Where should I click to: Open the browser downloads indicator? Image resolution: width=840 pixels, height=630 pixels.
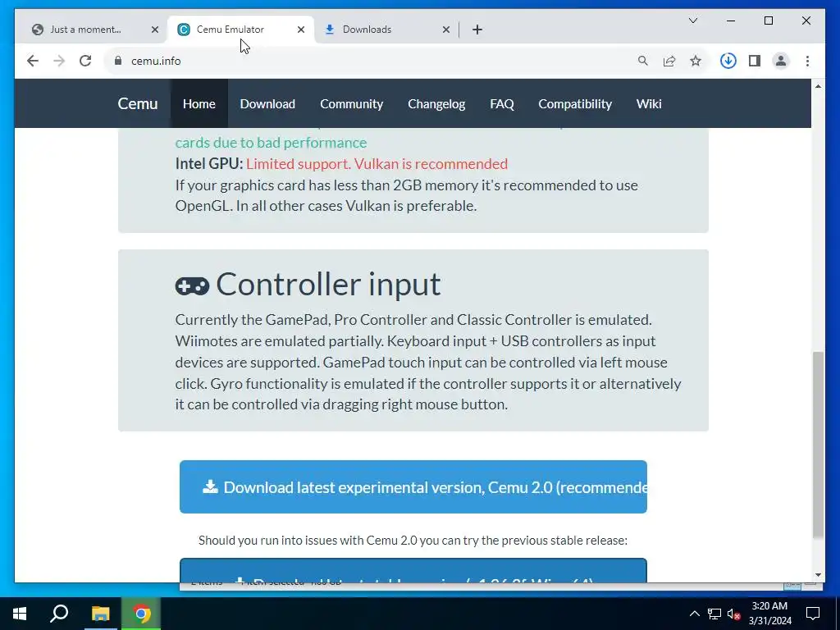click(x=728, y=61)
